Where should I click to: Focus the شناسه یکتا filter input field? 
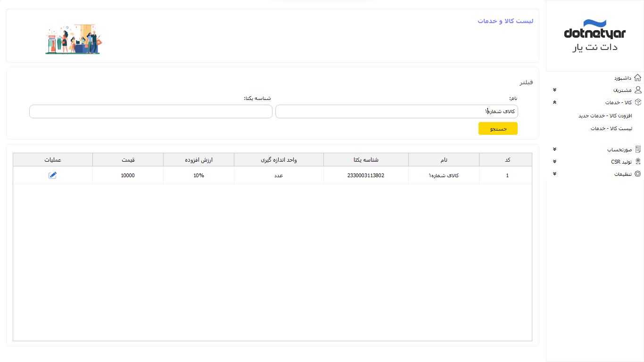(150, 112)
